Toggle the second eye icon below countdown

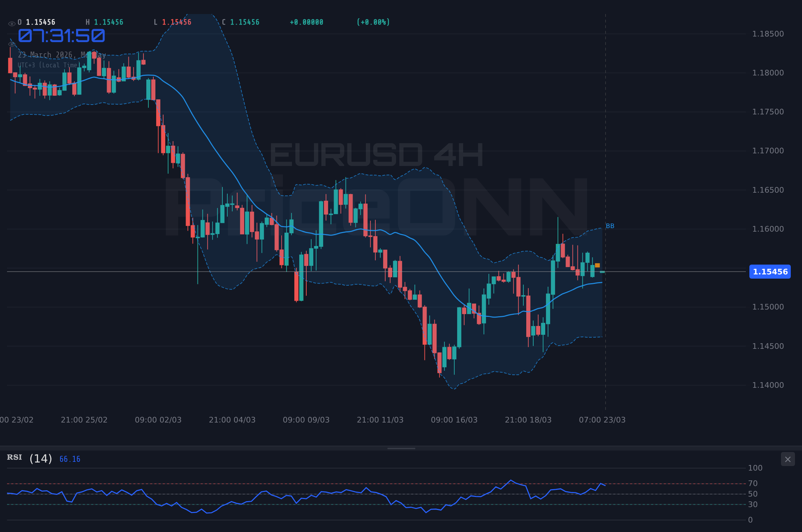click(x=12, y=44)
